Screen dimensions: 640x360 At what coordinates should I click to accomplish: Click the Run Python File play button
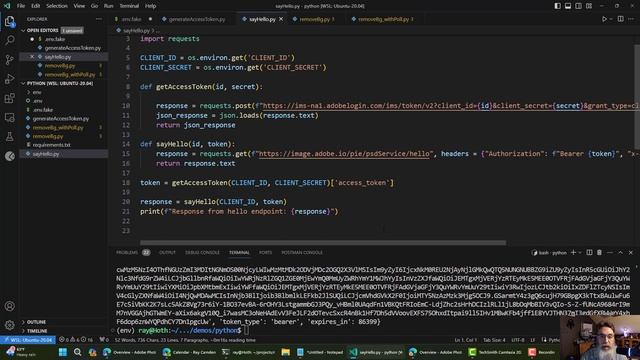(604, 19)
